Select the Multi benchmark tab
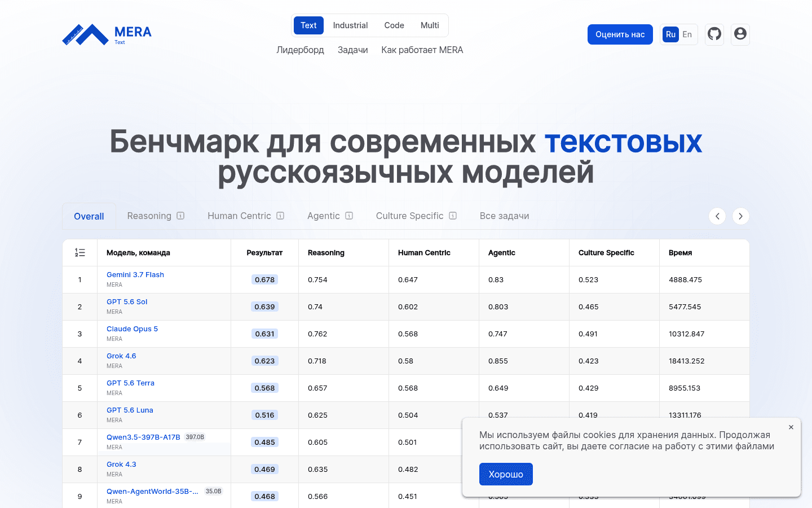Screen dimensions: 812x508 click(430, 25)
